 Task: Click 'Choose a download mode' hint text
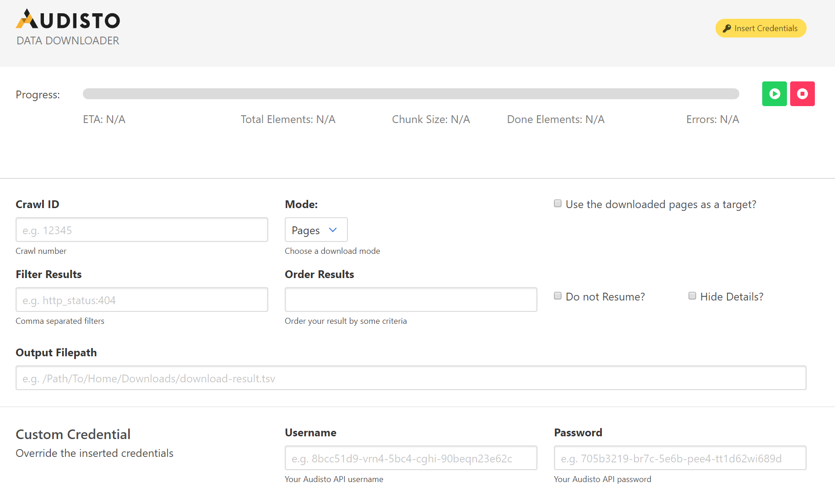(x=332, y=251)
